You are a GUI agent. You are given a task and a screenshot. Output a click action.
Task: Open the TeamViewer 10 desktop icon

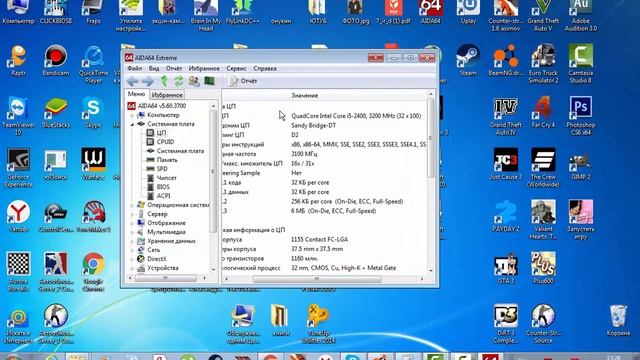pyautogui.click(x=18, y=116)
